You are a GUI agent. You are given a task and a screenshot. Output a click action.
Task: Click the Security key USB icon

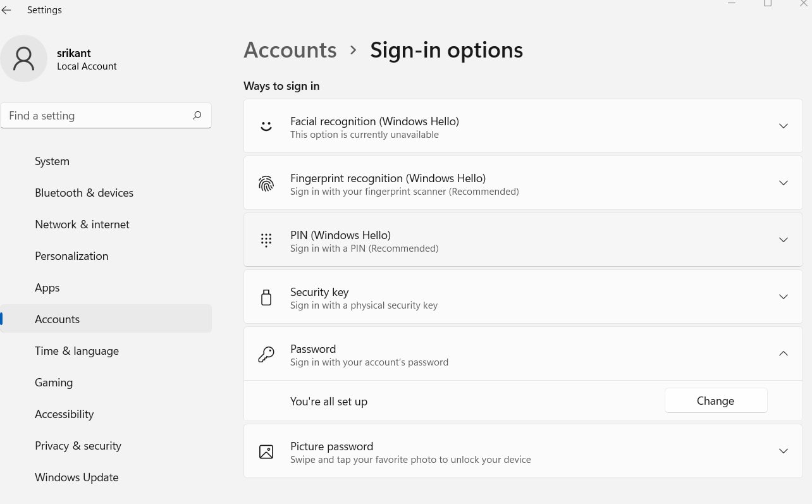click(x=266, y=297)
